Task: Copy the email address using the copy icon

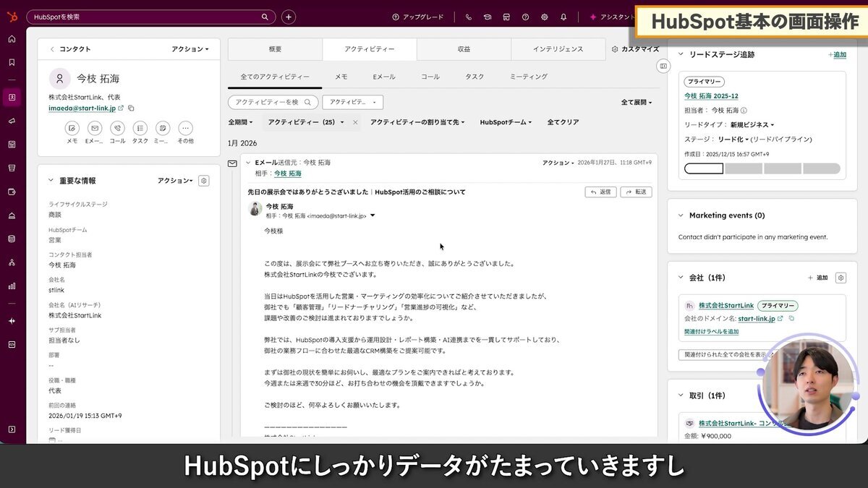Action: tap(130, 108)
